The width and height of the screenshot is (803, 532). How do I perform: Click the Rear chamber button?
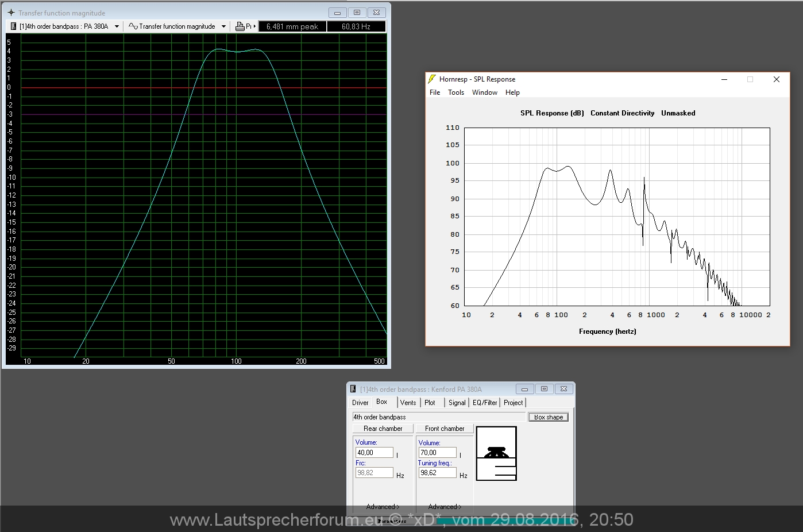click(383, 429)
